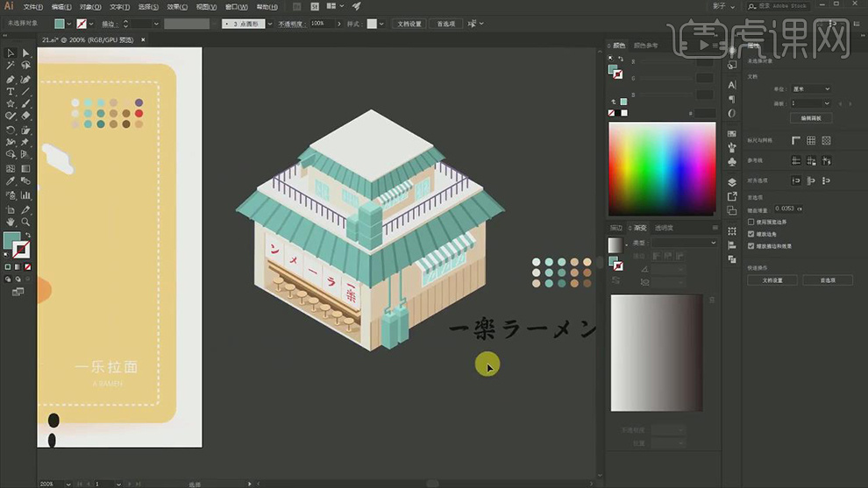Image resolution: width=868 pixels, height=488 pixels.
Task: Enable the 使用预览边界 checkbox
Action: (x=751, y=223)
